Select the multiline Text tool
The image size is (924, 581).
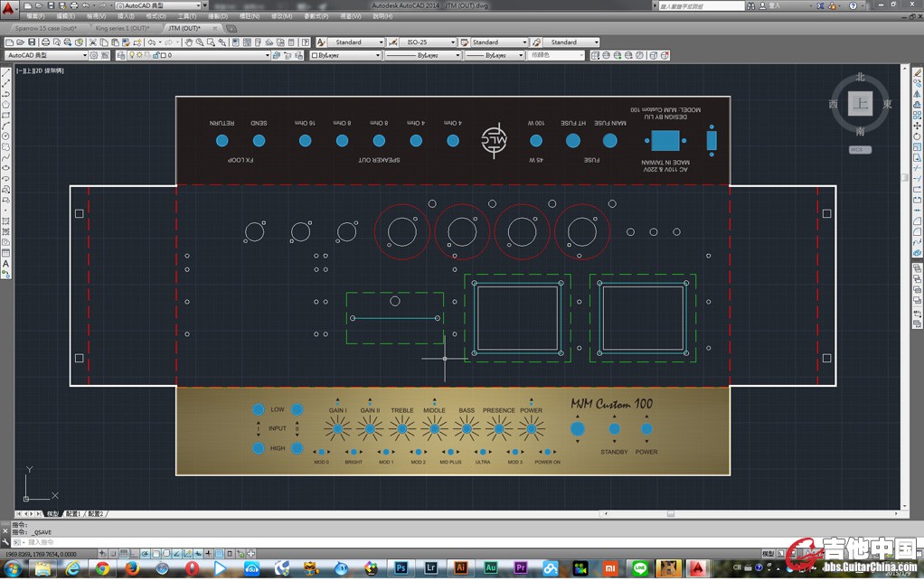click(6, 264)
